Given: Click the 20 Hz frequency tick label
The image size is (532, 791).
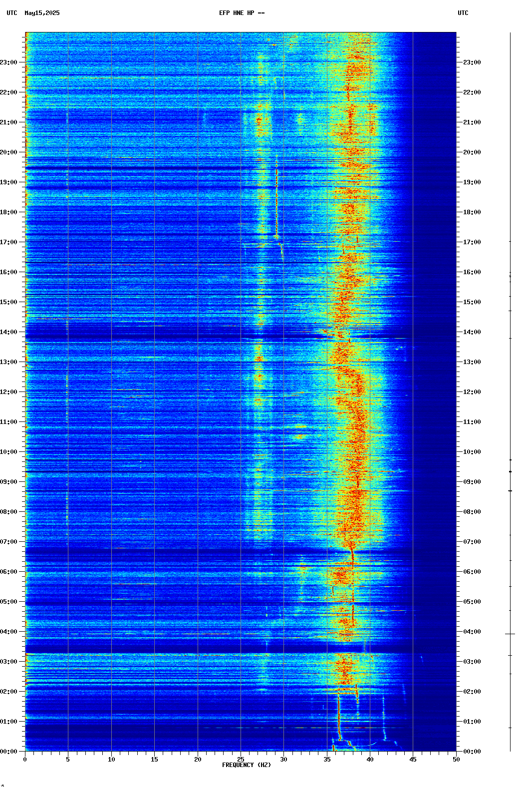Looking at the screenshot, I should pos(198,760).
